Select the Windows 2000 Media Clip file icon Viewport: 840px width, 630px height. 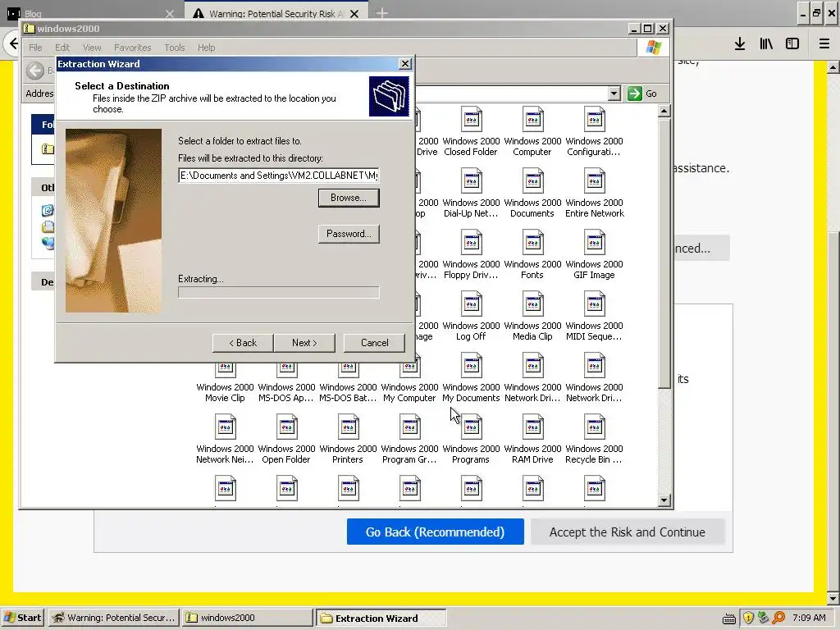tap(532, 304)
